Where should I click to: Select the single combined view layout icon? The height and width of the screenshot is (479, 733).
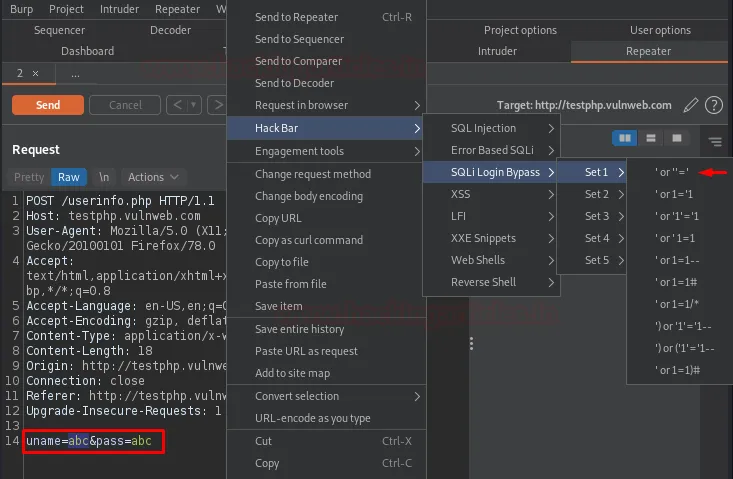676,138
